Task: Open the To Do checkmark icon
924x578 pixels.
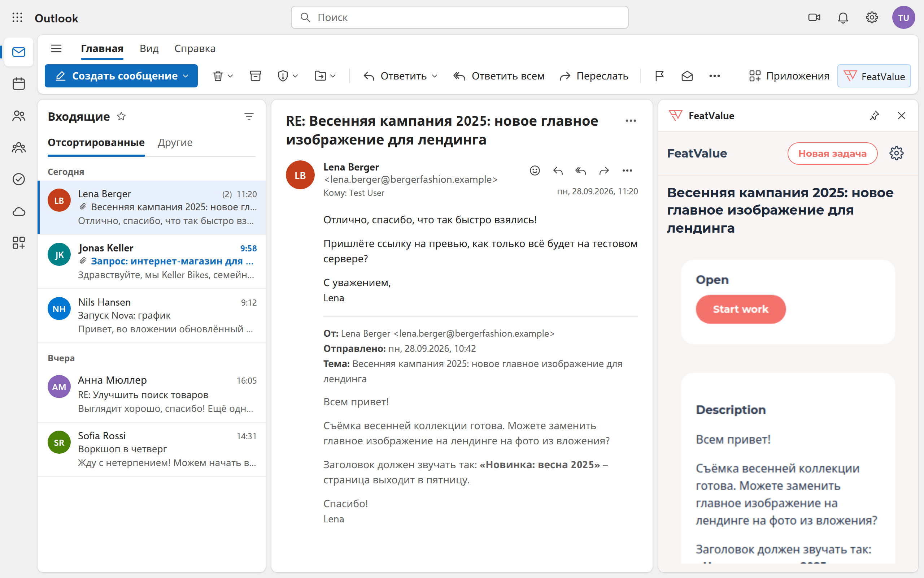Action: [x=19, y=179]
